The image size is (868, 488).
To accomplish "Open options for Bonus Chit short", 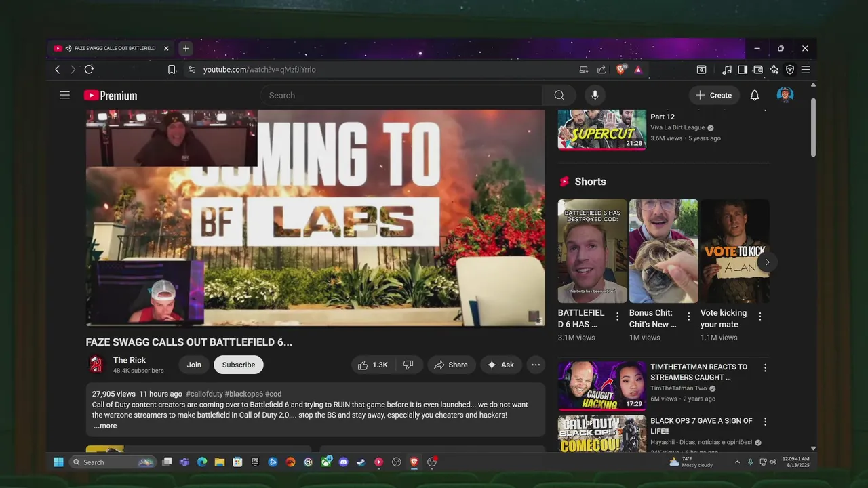I will (688, 317).
